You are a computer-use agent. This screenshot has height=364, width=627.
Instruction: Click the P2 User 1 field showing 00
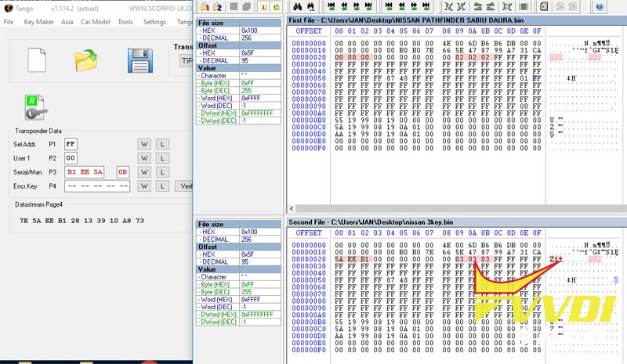[71, 158]
